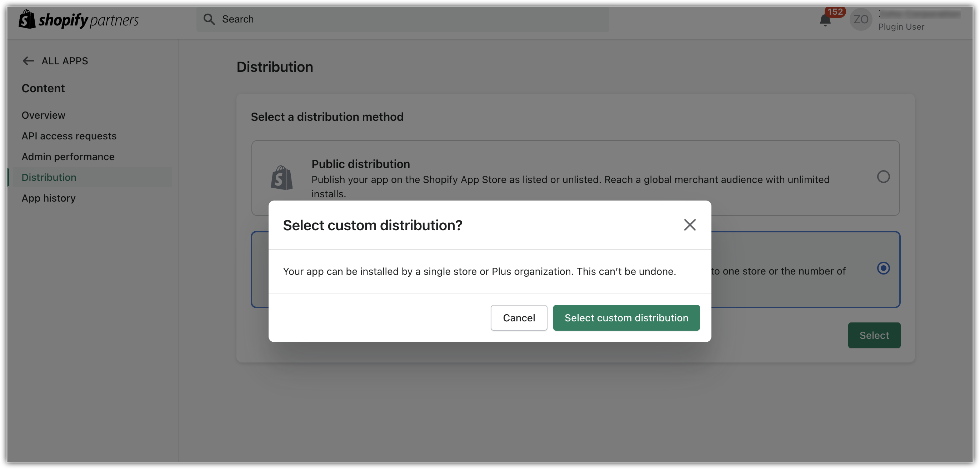Screen dimensions: 980x469
Task: Click the green Select button
Action: click(874, 335)
